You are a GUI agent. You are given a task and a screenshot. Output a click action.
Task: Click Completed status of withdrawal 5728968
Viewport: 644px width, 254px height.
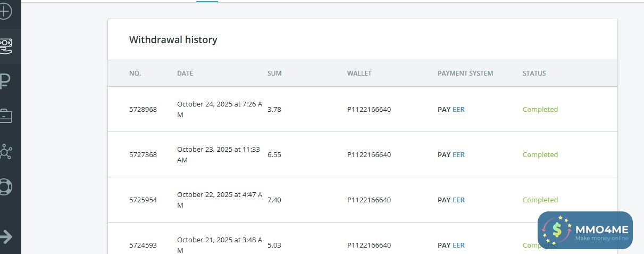(x=540, y=110)
